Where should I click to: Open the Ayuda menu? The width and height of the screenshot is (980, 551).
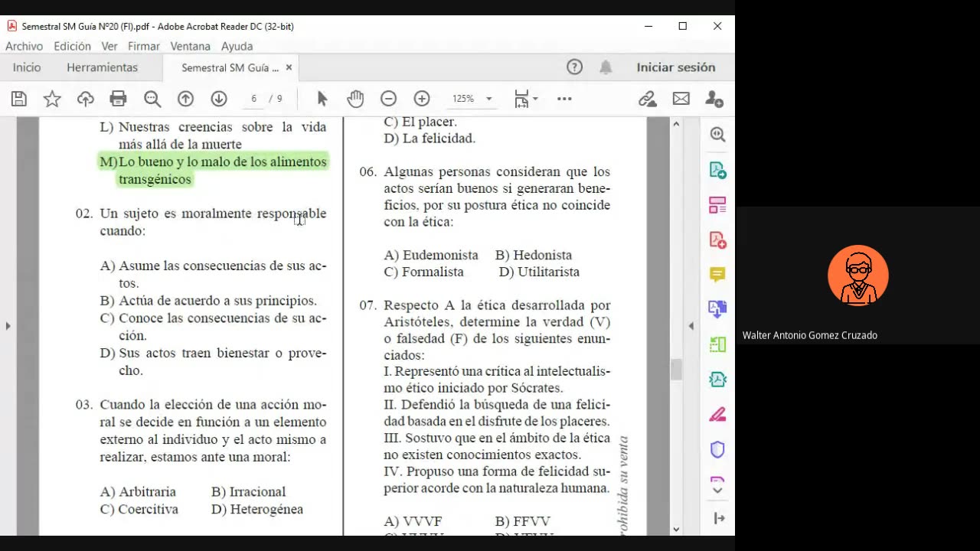coord(237,46)
